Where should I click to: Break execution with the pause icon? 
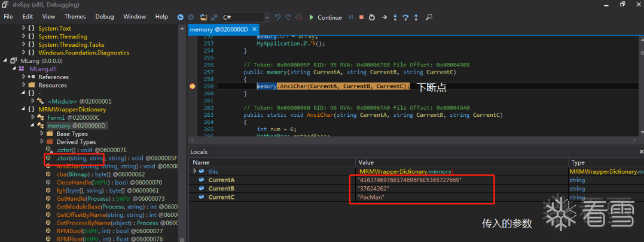pyautogui.click(x=351, y=17)
